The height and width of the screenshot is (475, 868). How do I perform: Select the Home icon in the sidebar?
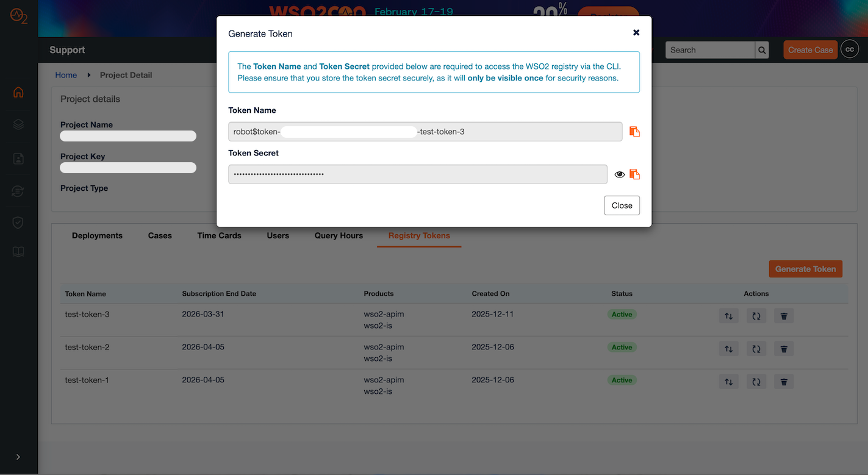click(18, 92)
